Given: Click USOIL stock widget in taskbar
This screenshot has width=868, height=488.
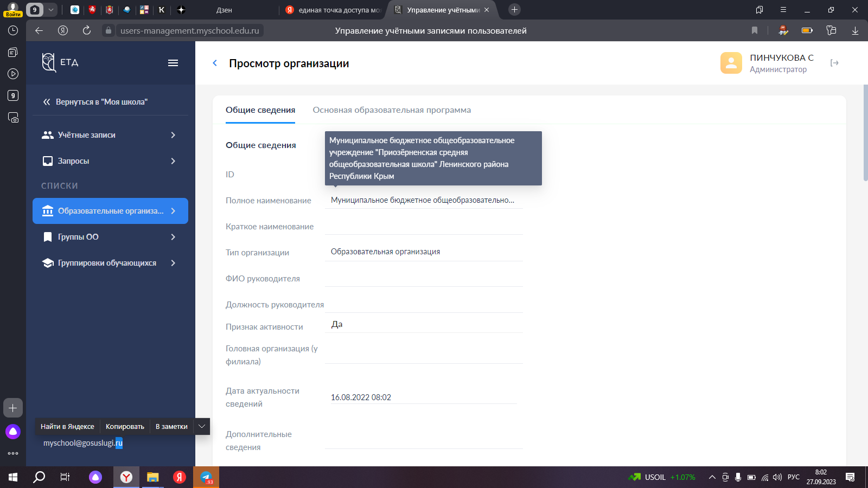Looking at the screenshot, I should [x=661, y=477].
